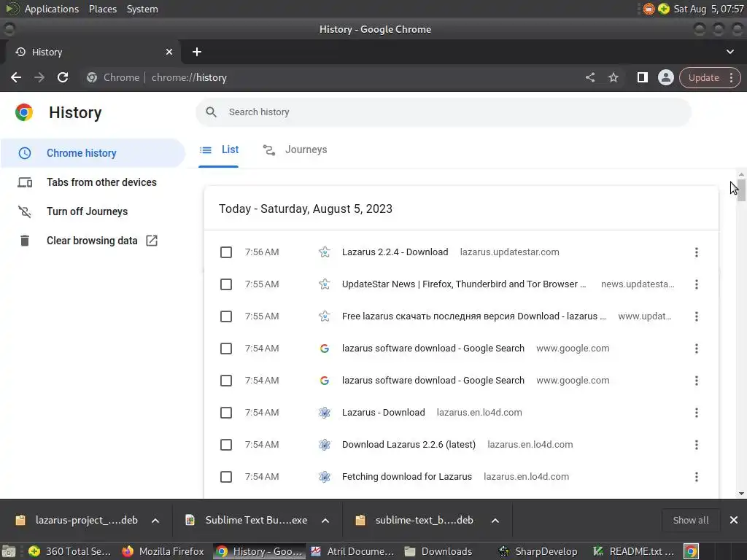
Task: Check the UpdateStar News entry checkbox
Action: coord(226,284)
